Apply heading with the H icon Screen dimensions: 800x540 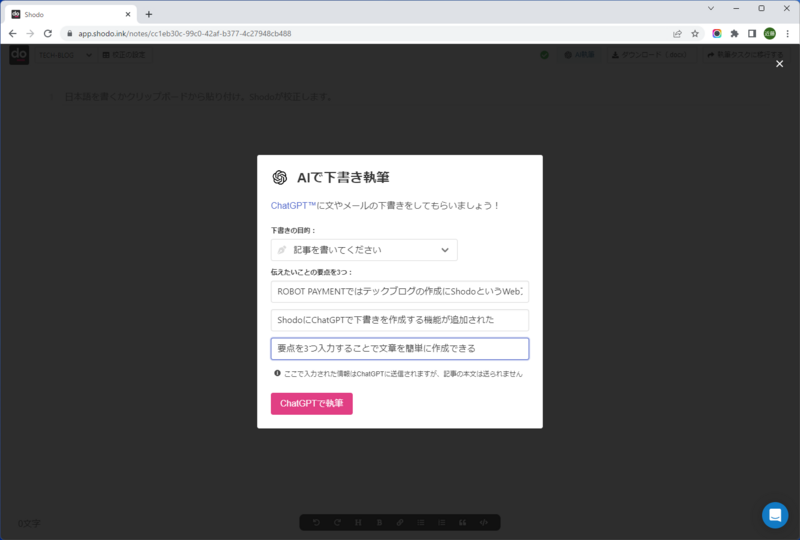coord(358,522)
